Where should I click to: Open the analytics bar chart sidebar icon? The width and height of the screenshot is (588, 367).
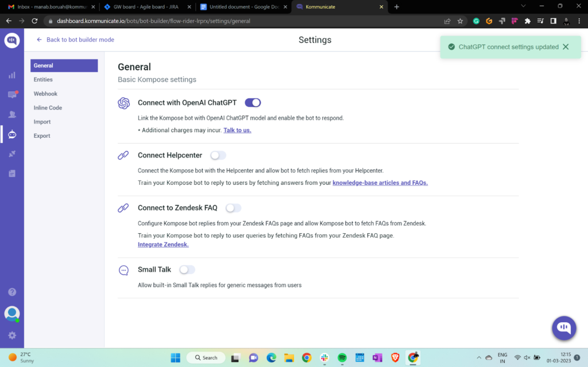pyautogui.click(x=12, y=75)
